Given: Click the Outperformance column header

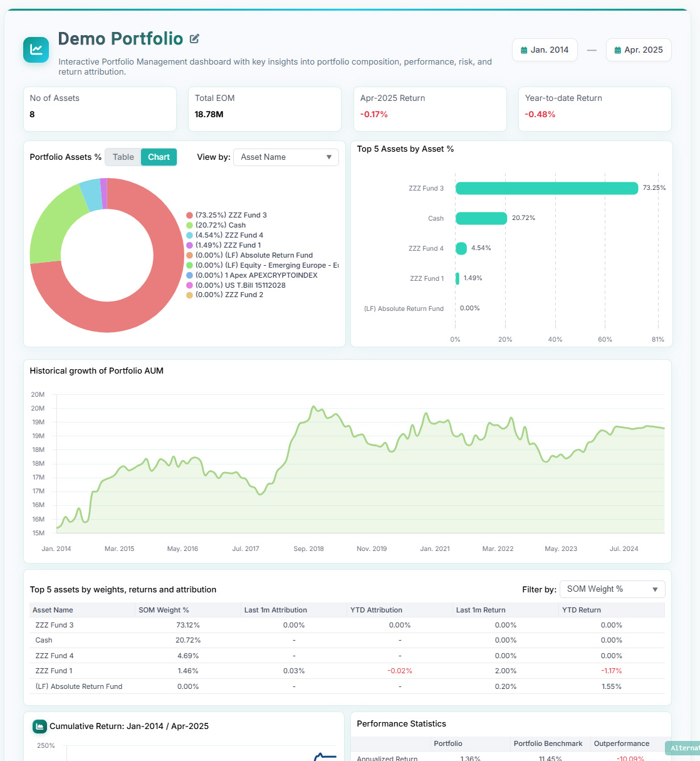Looking at the screenshot, I should [622, 743].
